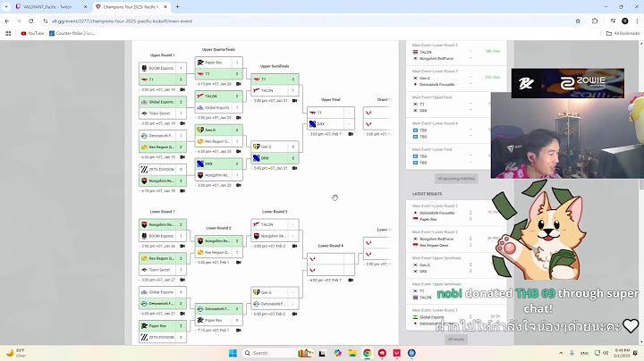Image resolution: width=644 pixels, height=361 pixels.
Task: Open latest result DetonatioN FocusMe vs Paper Rex
Action: 456,213
